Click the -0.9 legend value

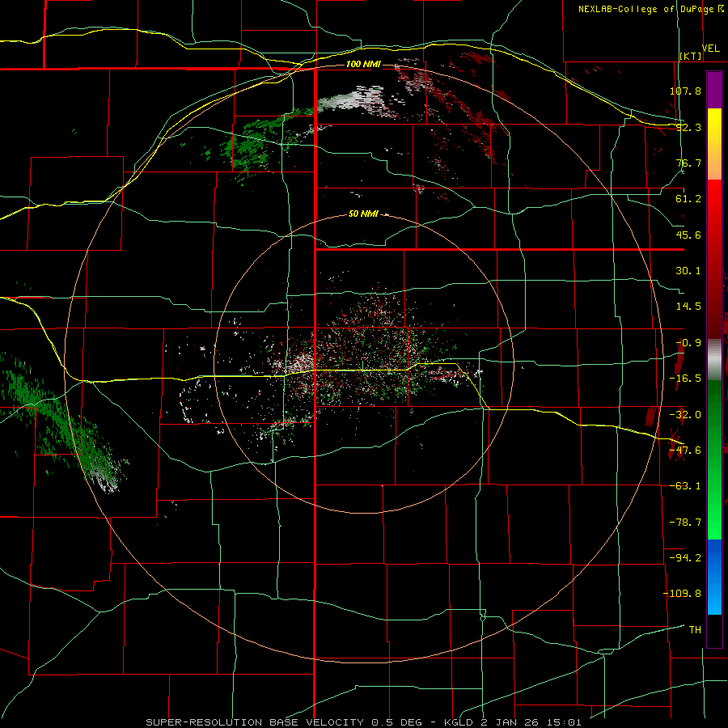coord(688,343)
